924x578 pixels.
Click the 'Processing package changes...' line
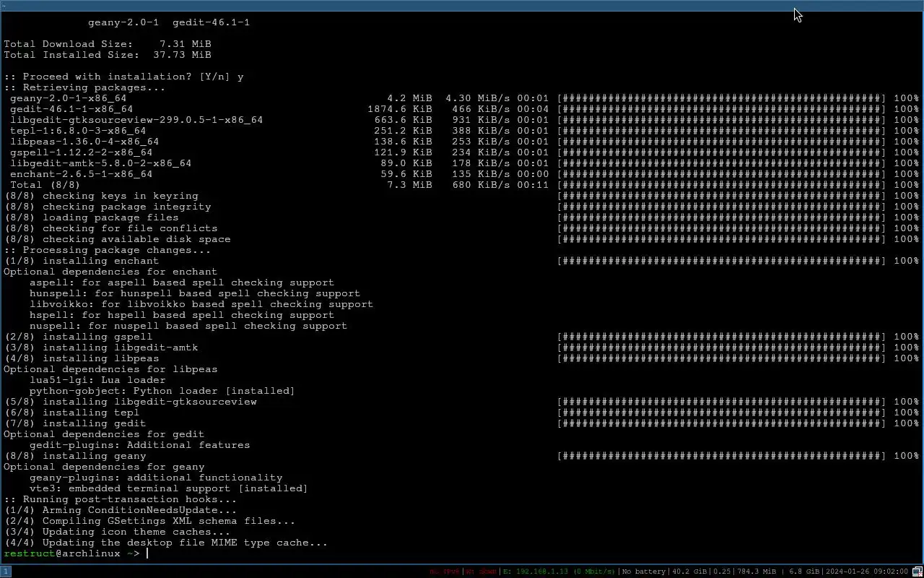tap(107, 250)
